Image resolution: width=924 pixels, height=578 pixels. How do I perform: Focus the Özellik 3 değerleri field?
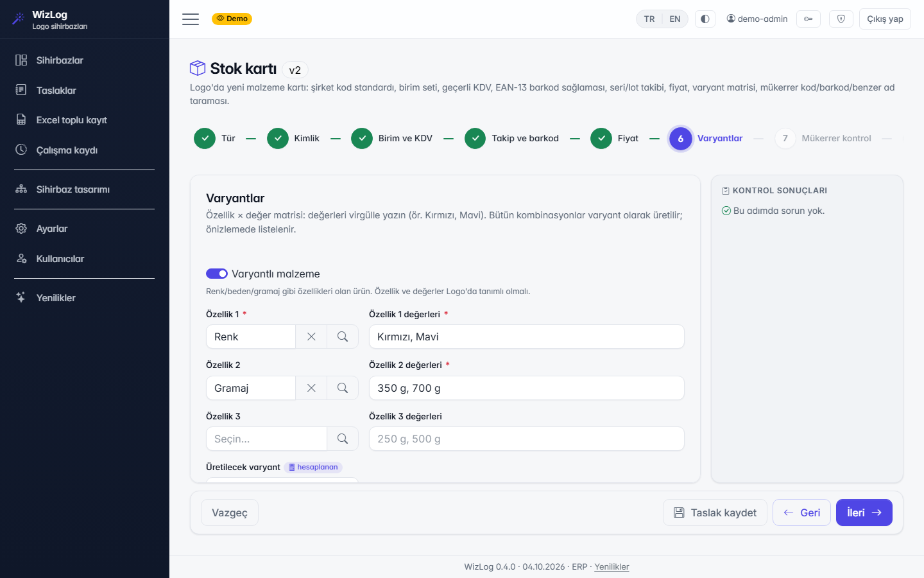[527, 439]
